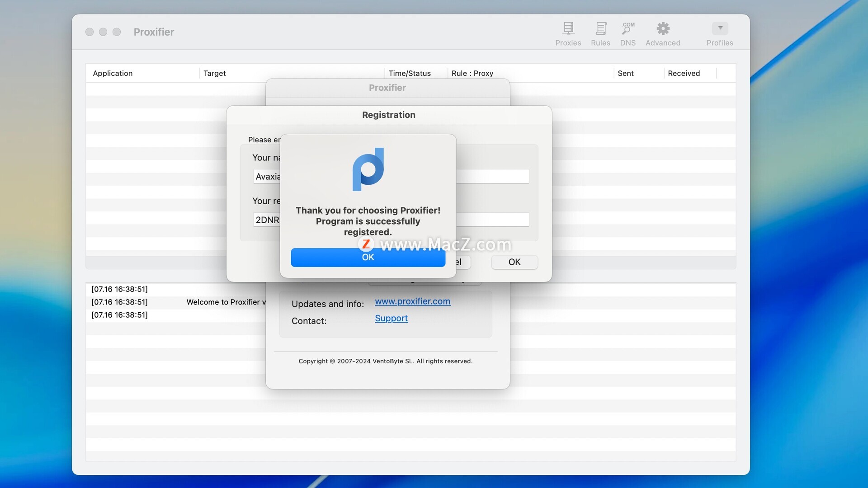The height and width of the screenshot is (488, 868).
Task: Open the Rules toolbar icon
Action: pyautogui.click(x=600, y=34)
